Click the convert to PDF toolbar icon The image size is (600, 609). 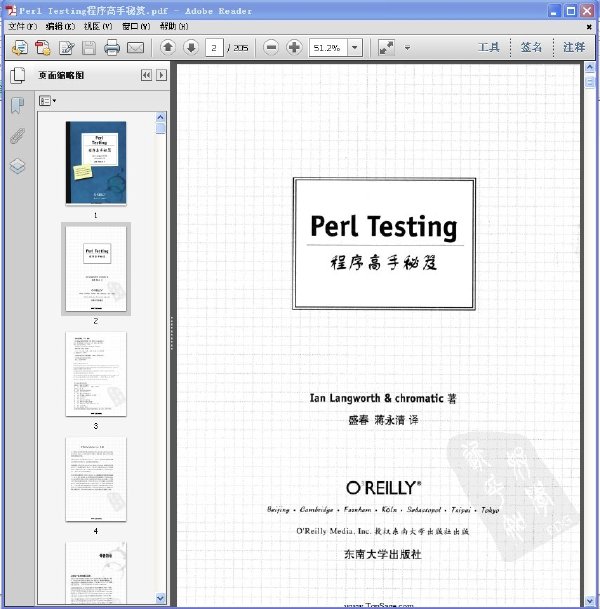coord(43,48)
